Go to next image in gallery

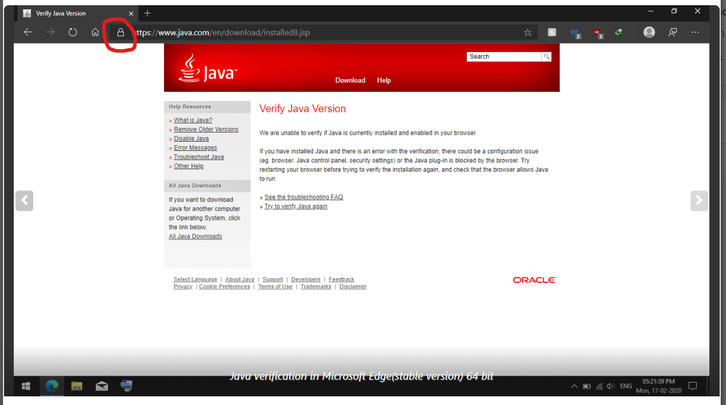click(699, 200)
